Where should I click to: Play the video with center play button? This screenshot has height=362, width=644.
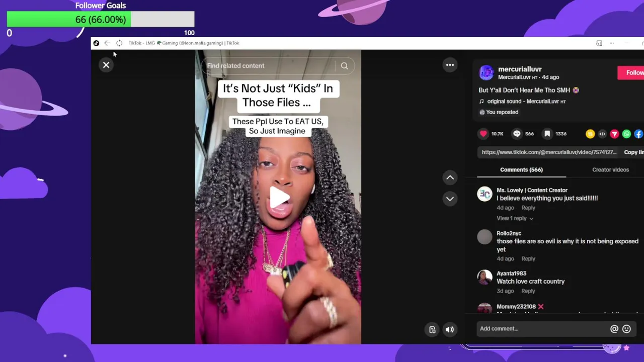[x=278, y=197]
